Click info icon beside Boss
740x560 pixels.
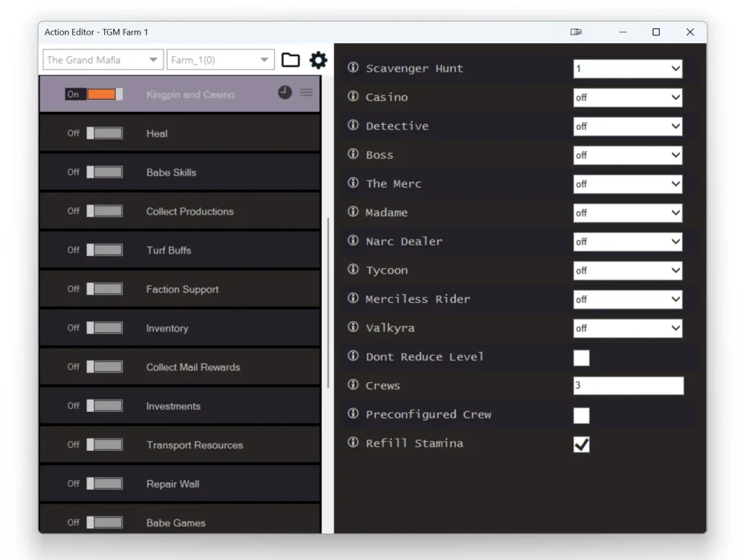(353, 154)
